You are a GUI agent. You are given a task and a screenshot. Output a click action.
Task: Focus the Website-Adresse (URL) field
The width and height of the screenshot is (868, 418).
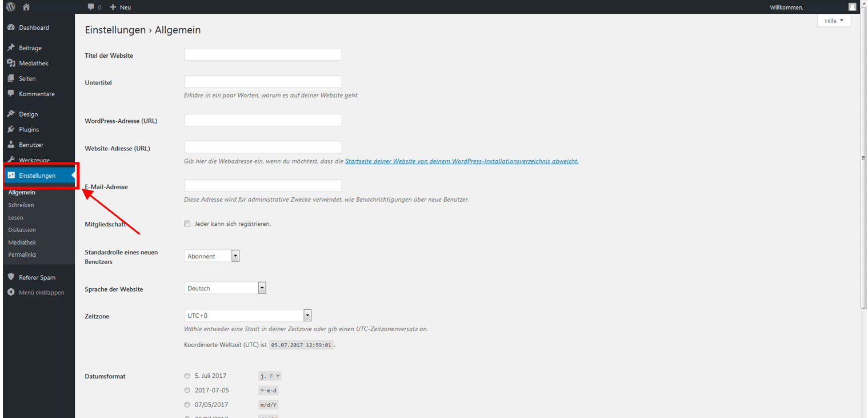click(x=263, y=147)
